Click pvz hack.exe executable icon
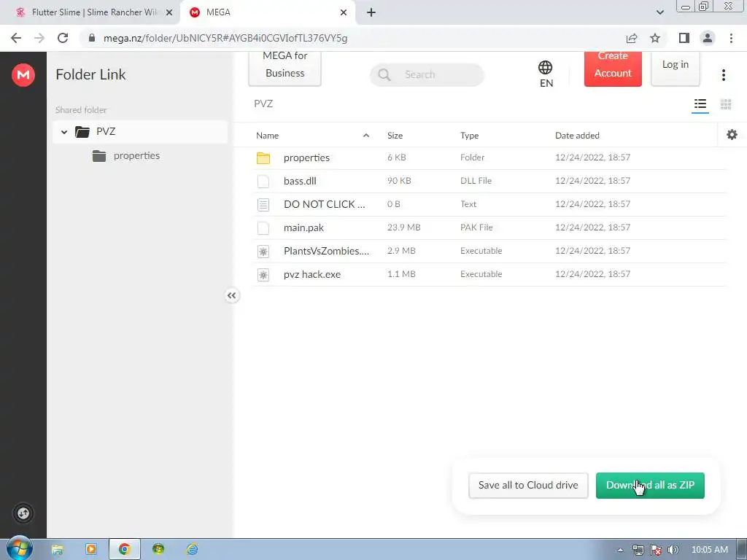The width and height of the screenshot is (747, 560). [x=263, y=274]
